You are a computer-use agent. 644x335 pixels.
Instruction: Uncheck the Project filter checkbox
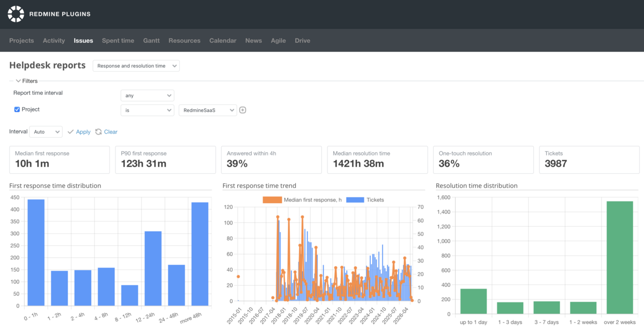(17, 109)
